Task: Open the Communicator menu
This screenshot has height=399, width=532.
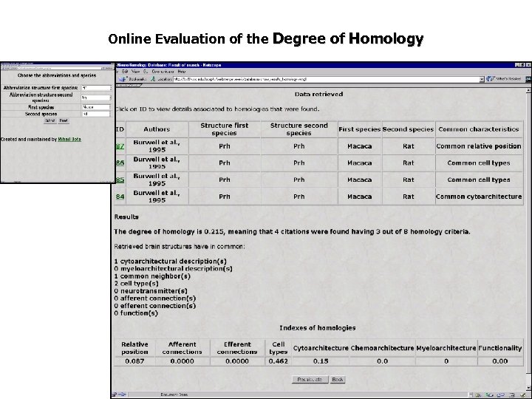Action: tap(163, 72)
